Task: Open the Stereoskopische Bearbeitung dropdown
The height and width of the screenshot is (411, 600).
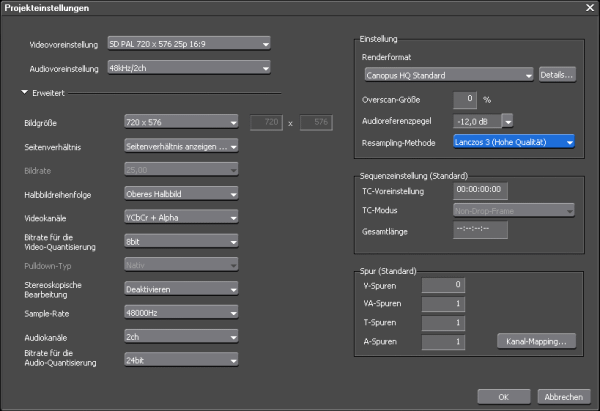Action: tap(181, 289)
